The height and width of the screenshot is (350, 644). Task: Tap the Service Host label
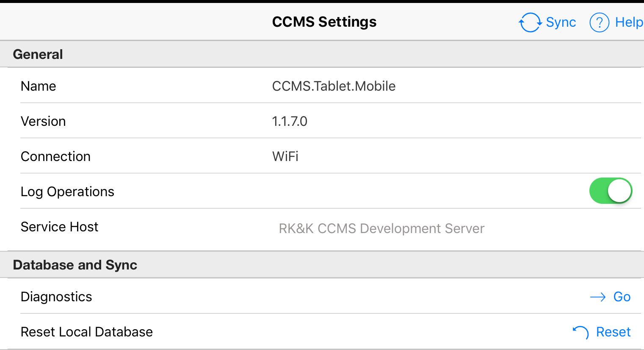pyautogui.click(x=60, y=227)
